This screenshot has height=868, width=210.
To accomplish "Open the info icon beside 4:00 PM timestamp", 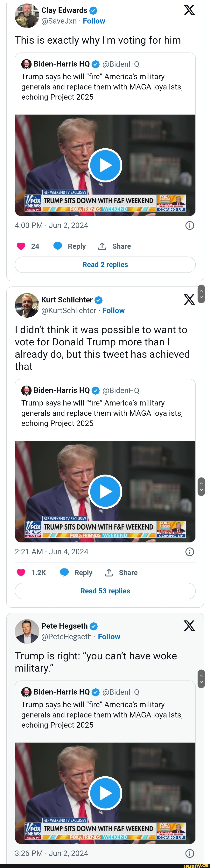I will click(190, 225).
